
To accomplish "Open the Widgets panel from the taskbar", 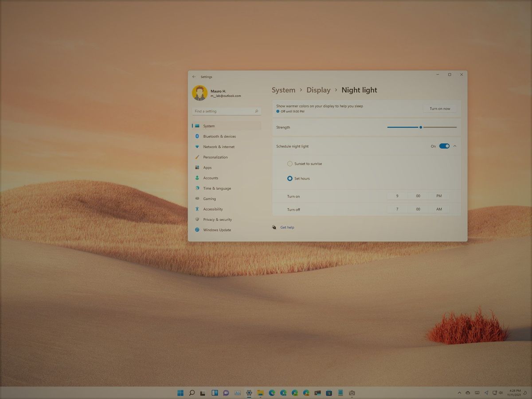I will (x=215, y=393).
